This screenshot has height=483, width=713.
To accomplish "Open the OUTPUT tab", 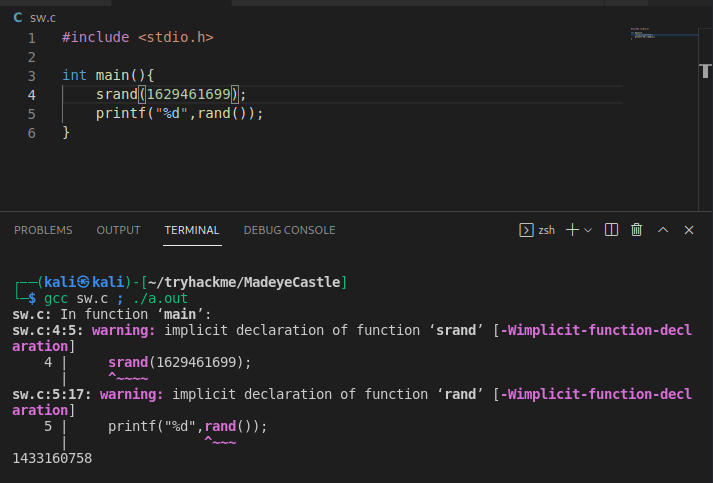I will pyautogui.click(x=118, y=230).
